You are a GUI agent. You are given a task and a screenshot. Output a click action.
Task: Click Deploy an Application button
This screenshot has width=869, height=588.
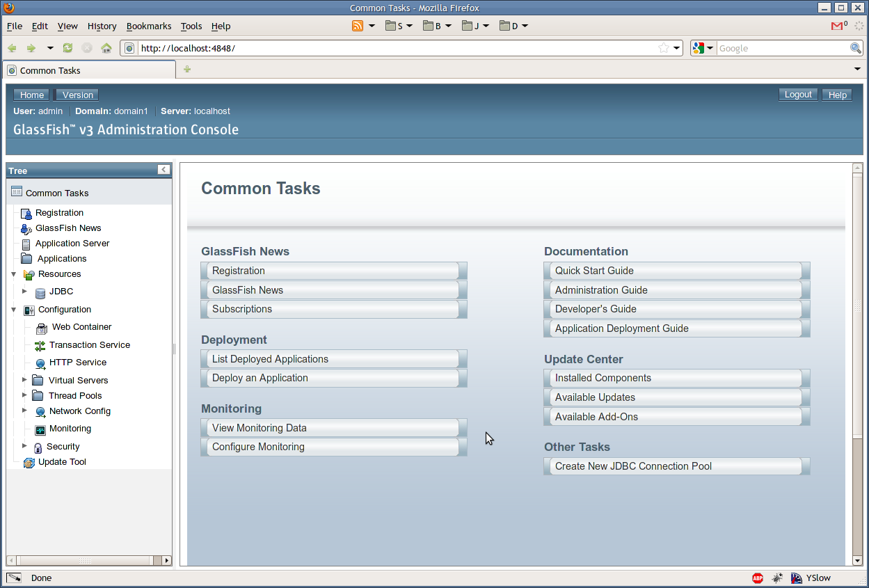[333, 379]
